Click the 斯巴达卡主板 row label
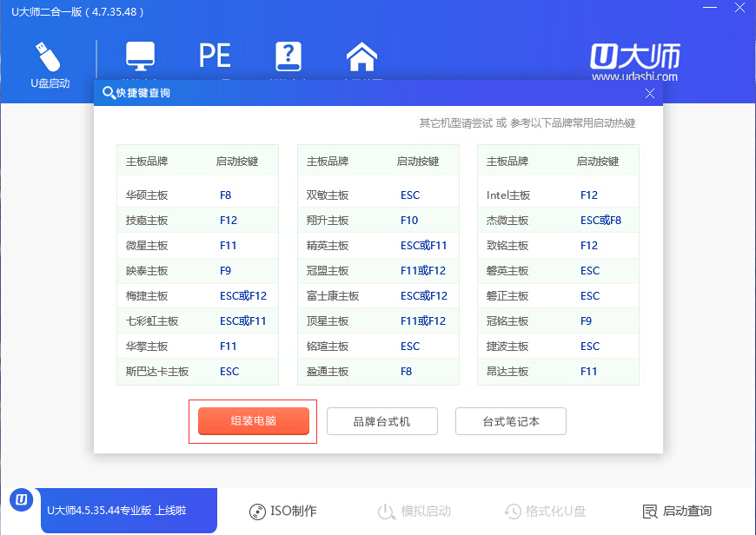 [157, 371]
